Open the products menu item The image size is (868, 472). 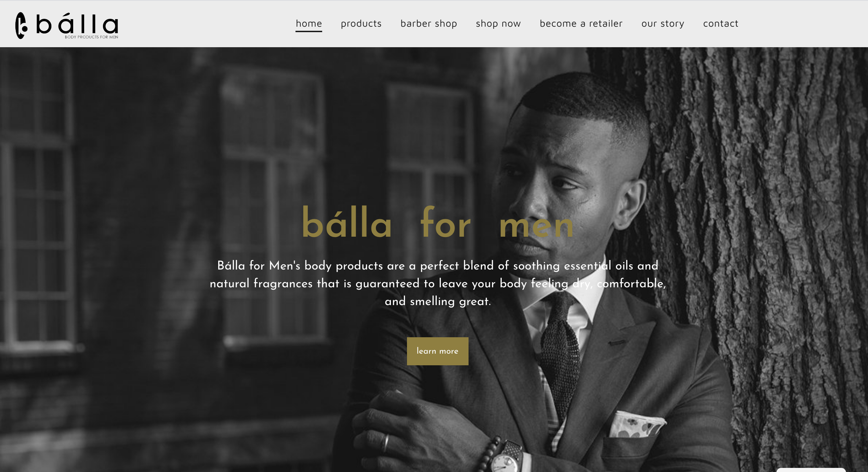click(361, 24)
